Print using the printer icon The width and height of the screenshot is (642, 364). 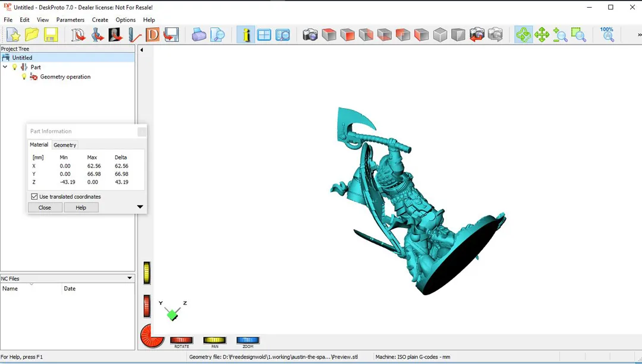coord(199,35)
